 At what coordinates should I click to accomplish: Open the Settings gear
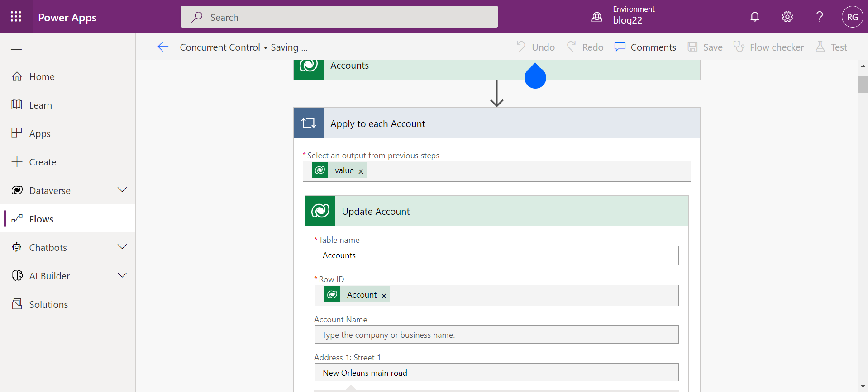click(x=787, y=17)
